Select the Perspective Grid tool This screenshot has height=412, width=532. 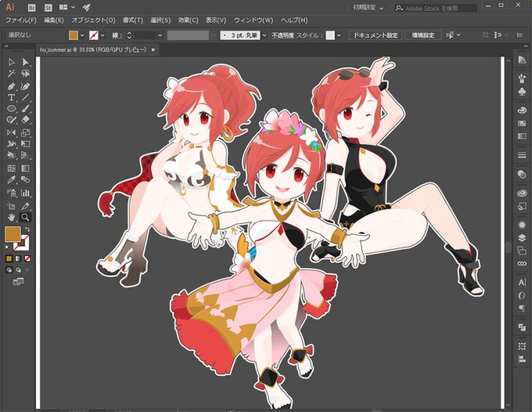click(x=25, y=155)
